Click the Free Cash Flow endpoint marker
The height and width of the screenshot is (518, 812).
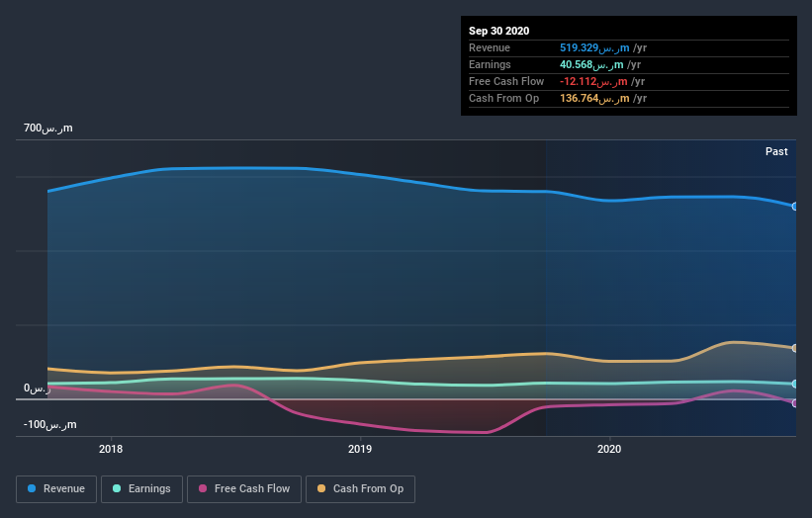click(x=795, y=403)
